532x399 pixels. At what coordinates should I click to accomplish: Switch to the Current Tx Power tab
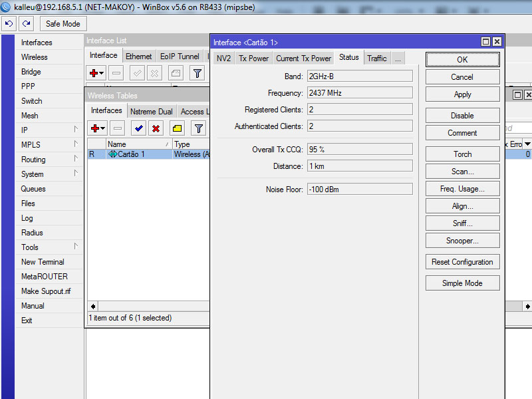click(303, 59)
